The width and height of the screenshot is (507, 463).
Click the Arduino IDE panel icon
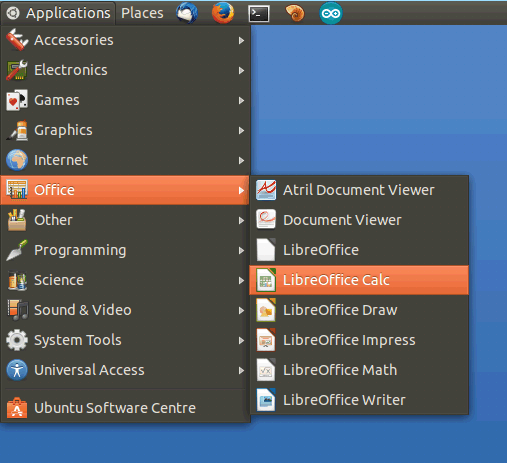[x=331, y=13]
